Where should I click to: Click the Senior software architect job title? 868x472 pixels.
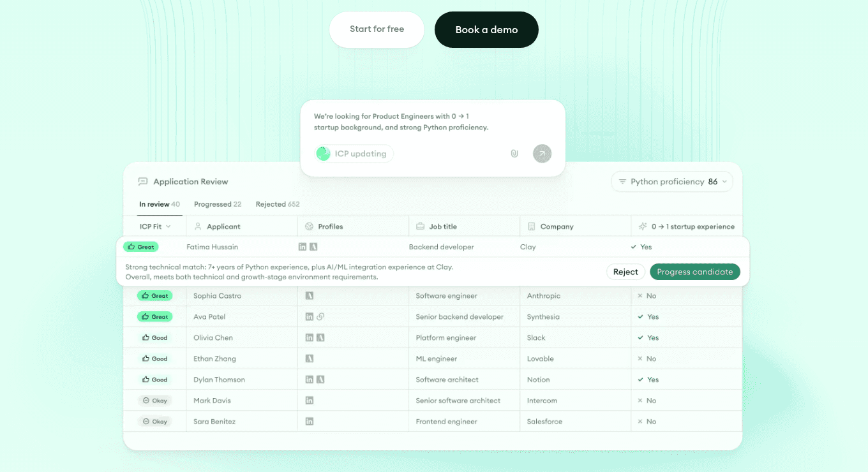458,401
